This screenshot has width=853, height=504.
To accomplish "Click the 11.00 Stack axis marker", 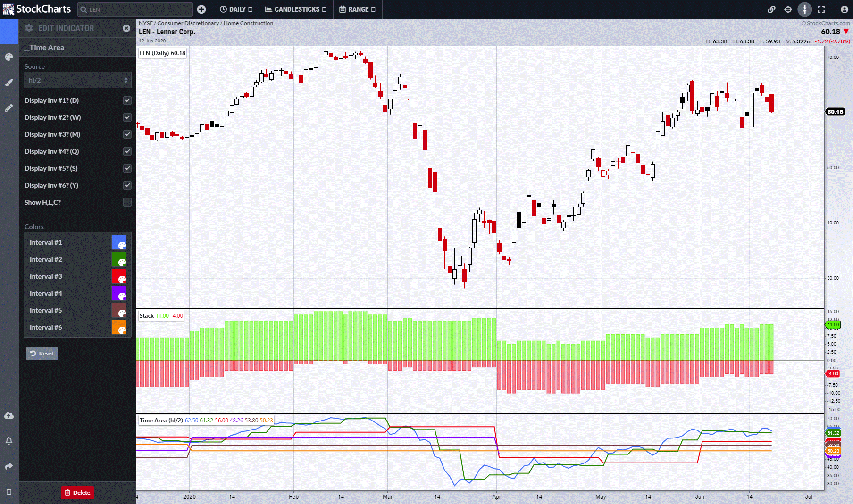I will click(x=833, y=325).
